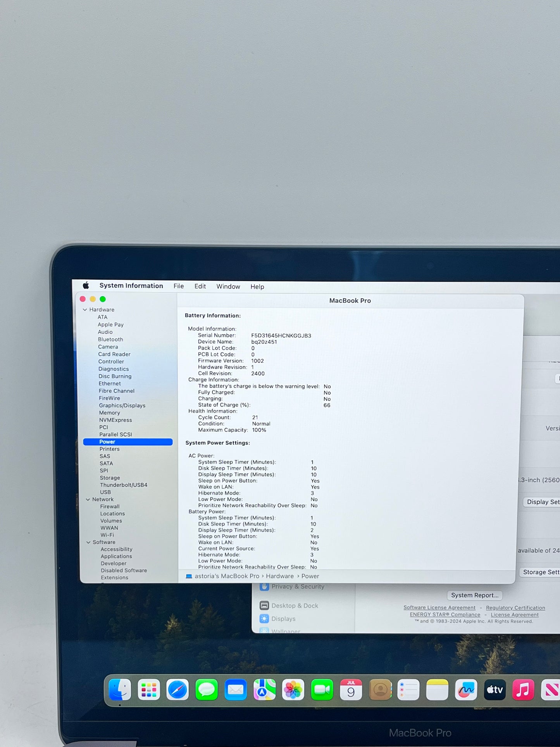This screenshot has width=560, height=747.
Task: Open Apple TV app in the dock
Action: pyautogui.click(x=495, y=690)
